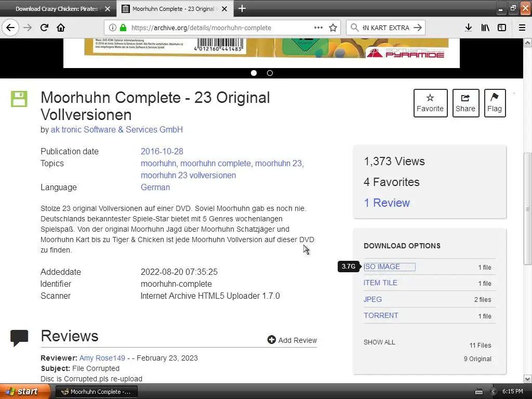Open a new browser tab

242,8
